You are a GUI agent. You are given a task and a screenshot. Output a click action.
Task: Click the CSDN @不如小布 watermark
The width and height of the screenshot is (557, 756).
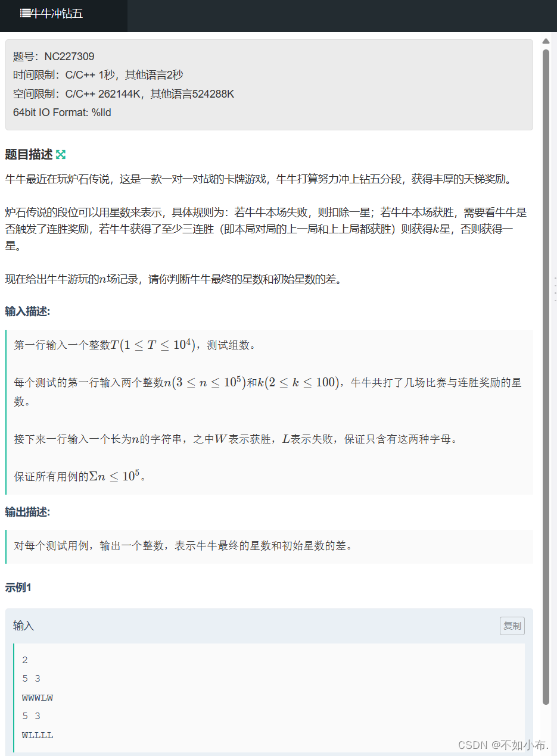(503, 745)
